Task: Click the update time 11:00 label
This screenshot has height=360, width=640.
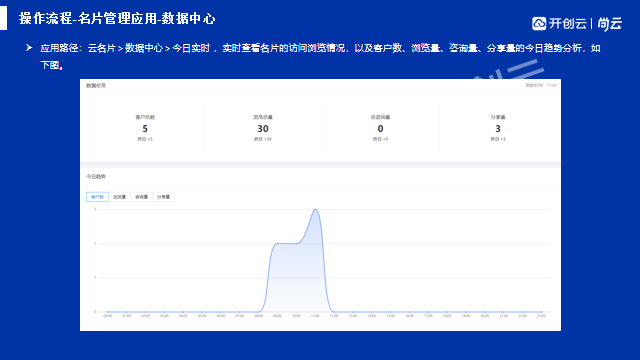Action: click(541, 85)
